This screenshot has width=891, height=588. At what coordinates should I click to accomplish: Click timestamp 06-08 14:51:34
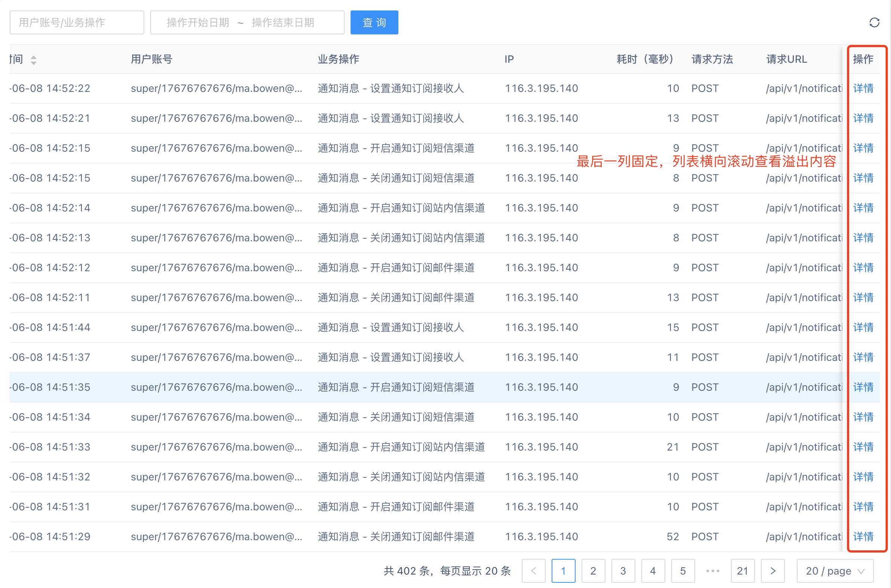pos(50,417)
